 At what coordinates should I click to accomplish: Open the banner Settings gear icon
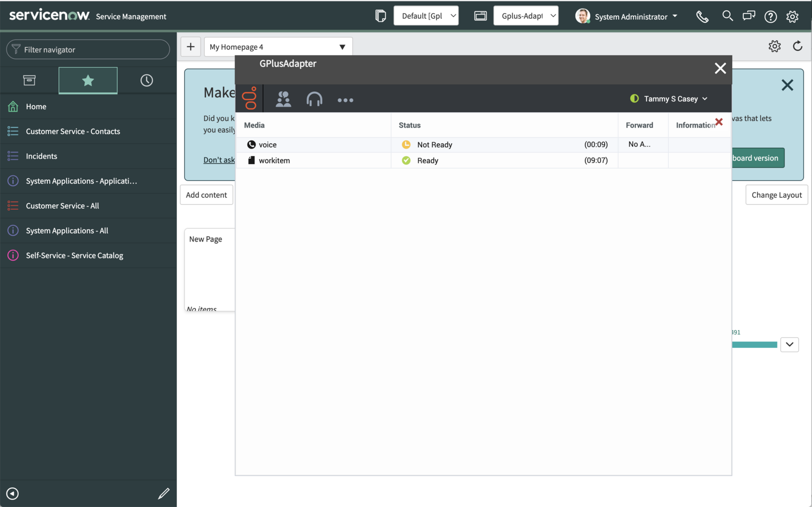[792, 17]
